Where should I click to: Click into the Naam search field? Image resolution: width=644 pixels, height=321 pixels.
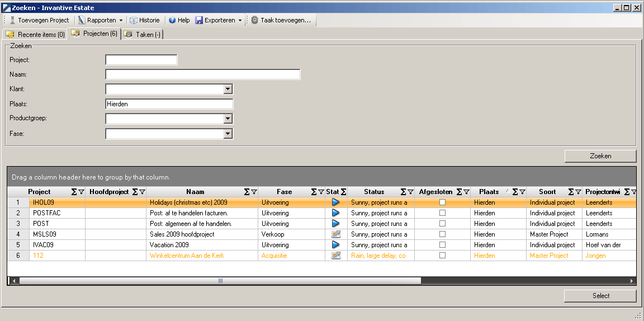[x=203, y=74]
